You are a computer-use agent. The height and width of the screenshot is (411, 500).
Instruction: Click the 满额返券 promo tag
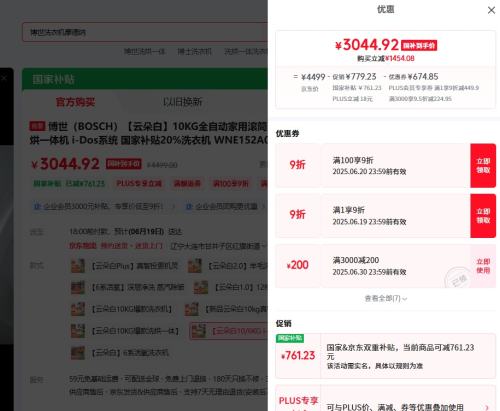tap(187, 184)
